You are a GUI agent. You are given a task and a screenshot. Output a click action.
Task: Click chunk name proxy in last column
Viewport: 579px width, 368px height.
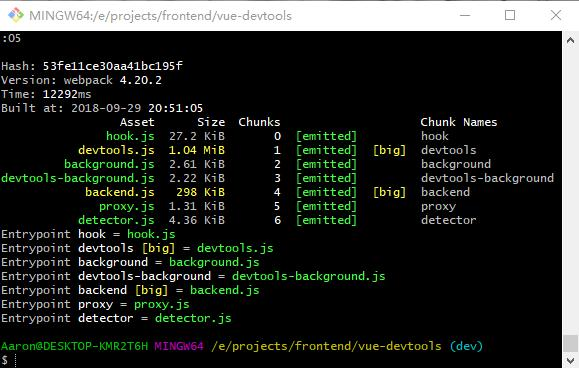(438, 206)
